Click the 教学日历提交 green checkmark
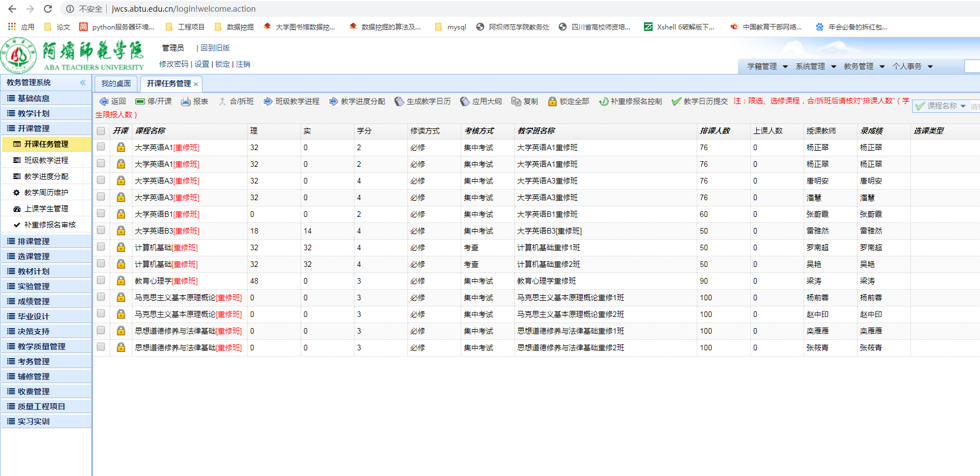Screen dimensions: 980x476 676,101
